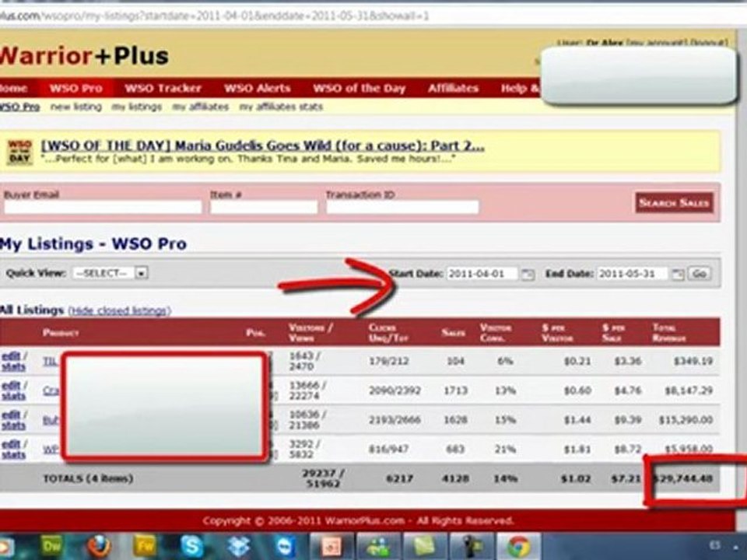Focus the Buyer Email input field

(103, 207)
